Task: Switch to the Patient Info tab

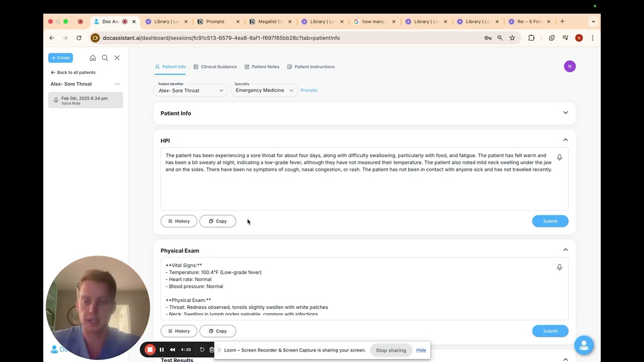Action: click(170, 66)
